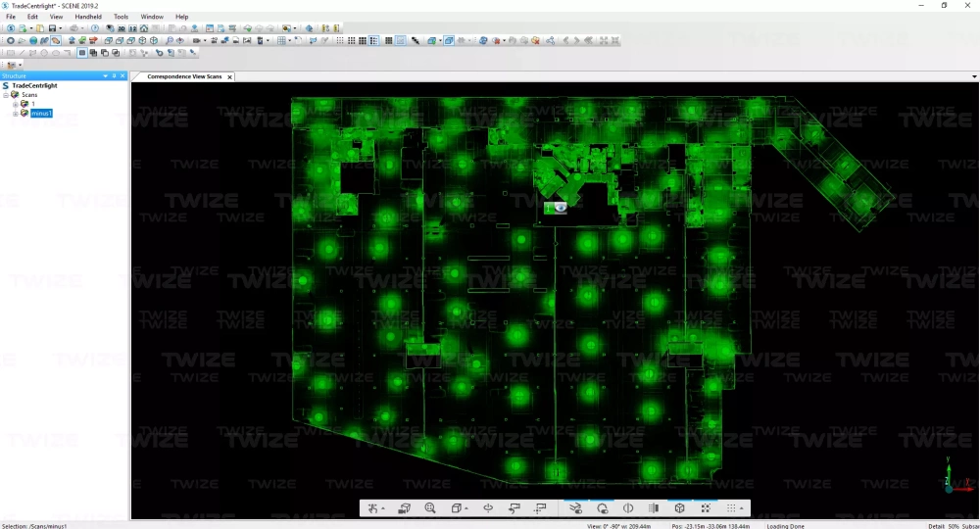Screen dimensions: 980x529
Task: Open the View menu
Action: tap(56, 17)
